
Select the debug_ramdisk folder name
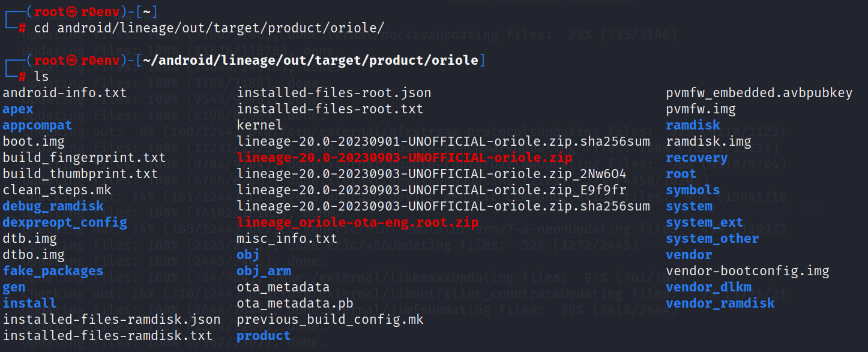click(53, 206)
